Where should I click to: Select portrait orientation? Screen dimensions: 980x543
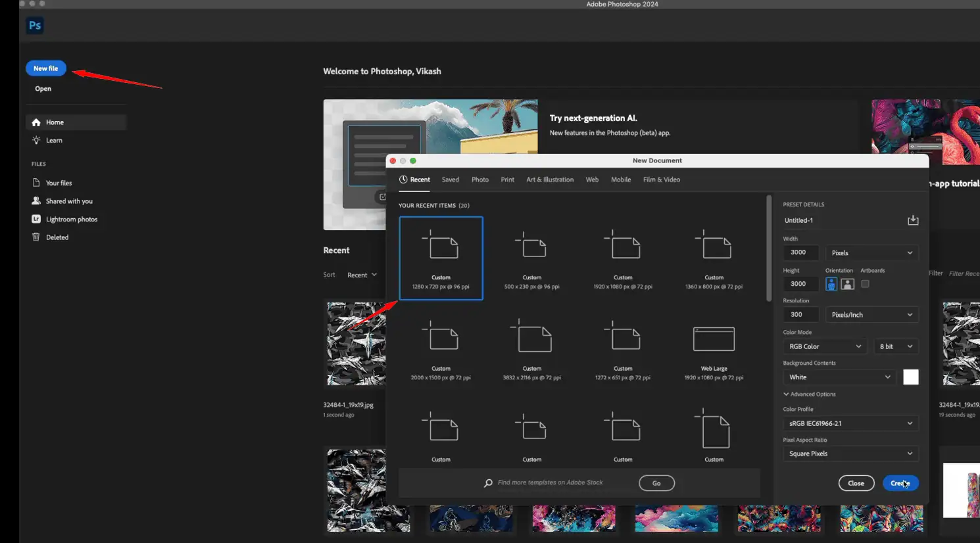coord(831,284)
